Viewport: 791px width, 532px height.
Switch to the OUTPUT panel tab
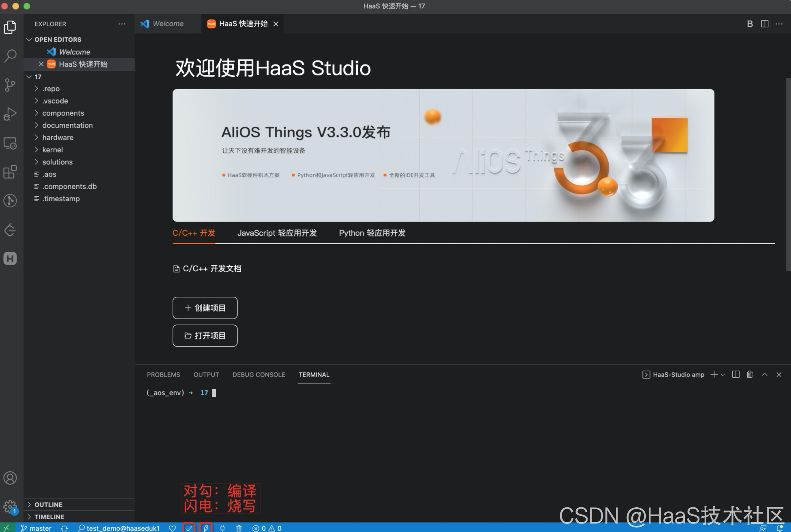tap(206, 375)
